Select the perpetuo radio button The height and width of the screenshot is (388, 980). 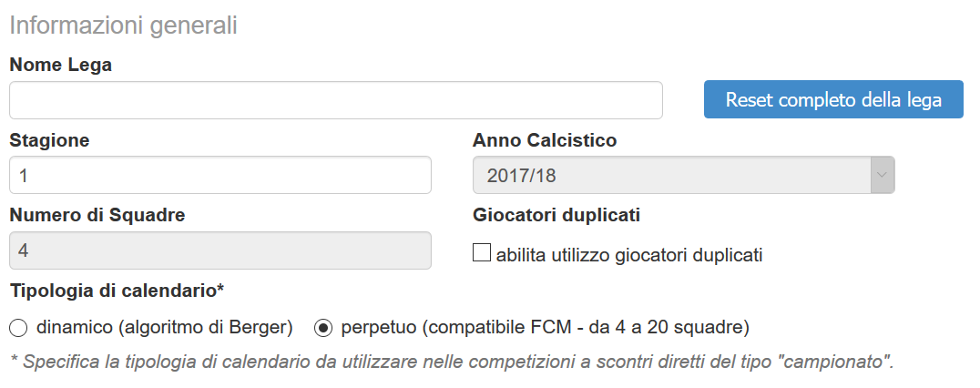(322, 326)
